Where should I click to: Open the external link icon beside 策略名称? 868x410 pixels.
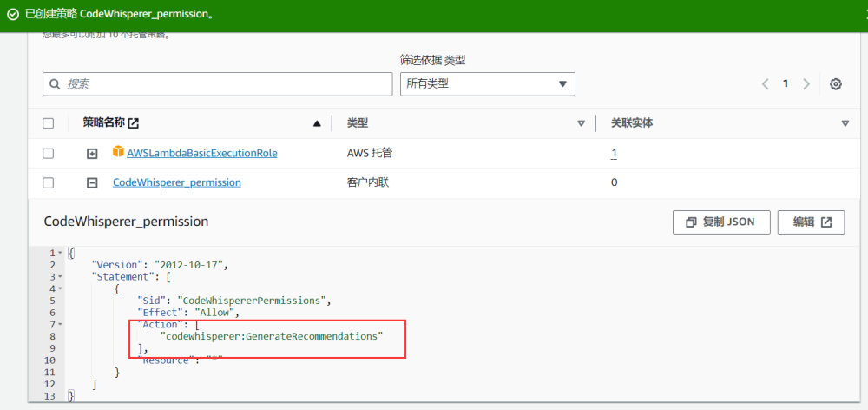(133, 123)
